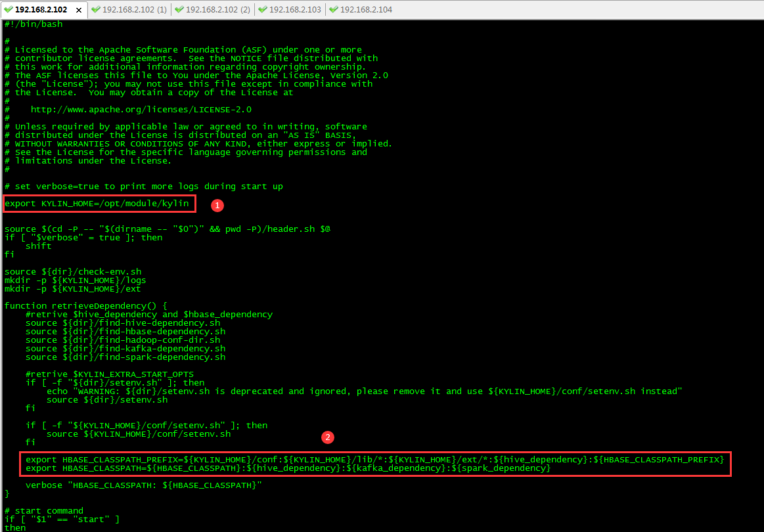The image size is (764, 532).
Task: Click the 'You may obtain a copy' line
Action: coord(149,93)
